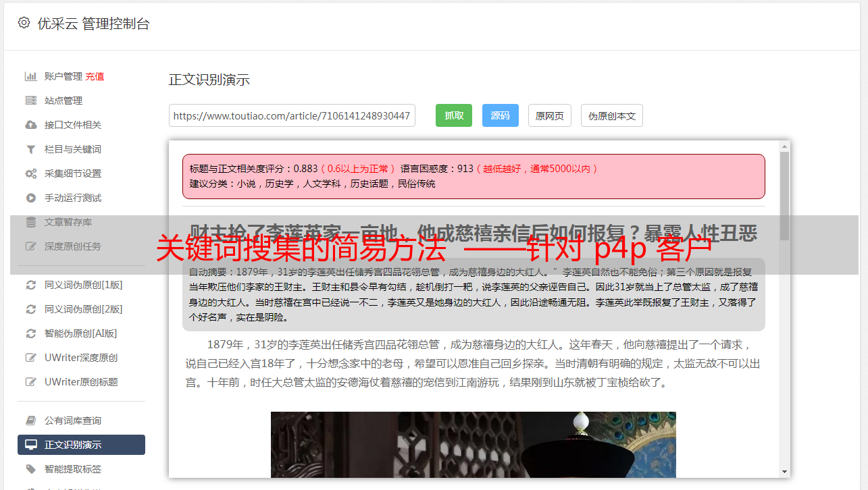Screen dimensions: 868x490
Task: Click the 智能提取标签 tag icon
Action: point(30,469)
